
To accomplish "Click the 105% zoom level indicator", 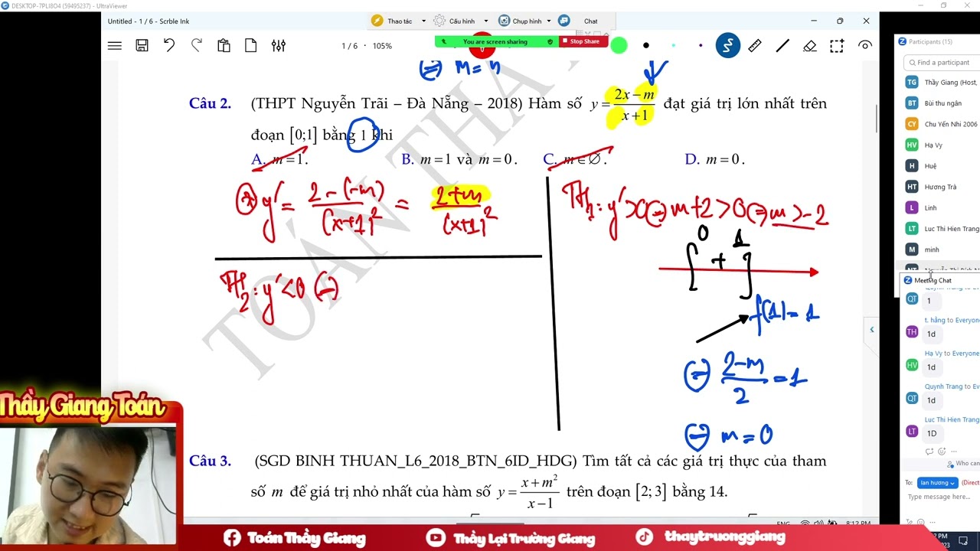I will pyautogui.click(x=382, y=46).
